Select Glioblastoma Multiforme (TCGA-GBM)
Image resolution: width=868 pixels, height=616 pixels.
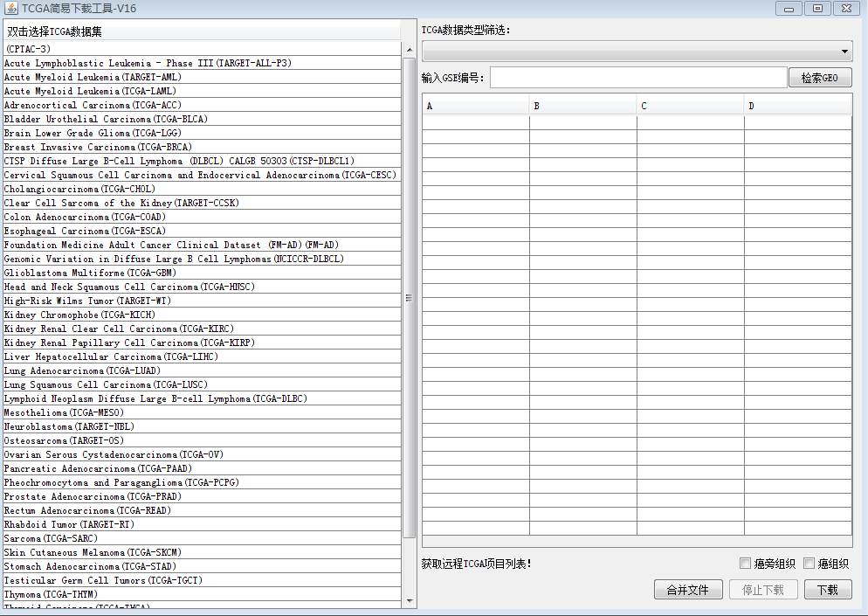point(202,273)
